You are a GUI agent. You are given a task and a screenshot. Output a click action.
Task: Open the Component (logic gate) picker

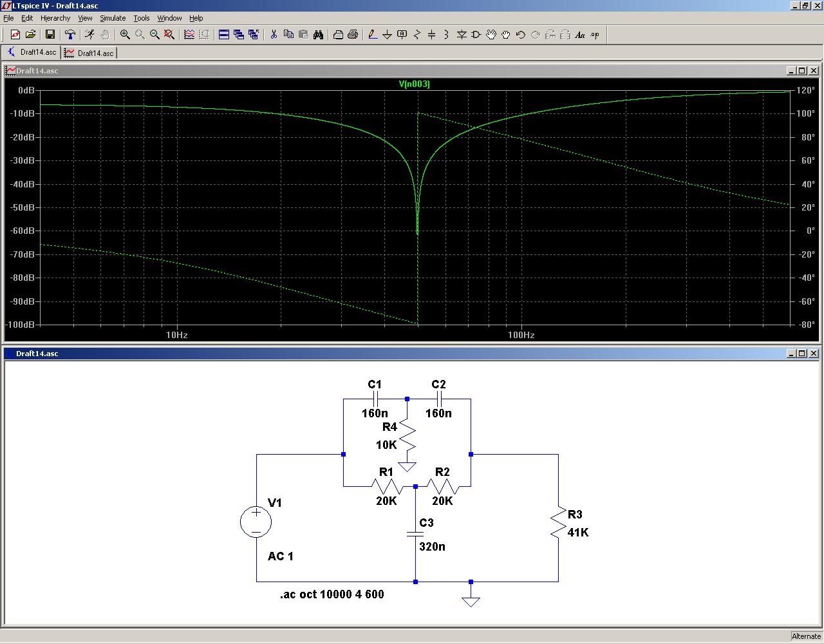pos(476,35)
